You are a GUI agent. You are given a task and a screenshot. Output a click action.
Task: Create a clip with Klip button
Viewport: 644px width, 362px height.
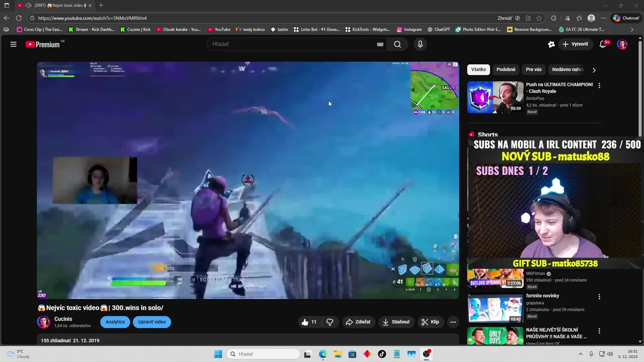click(430, 322)
